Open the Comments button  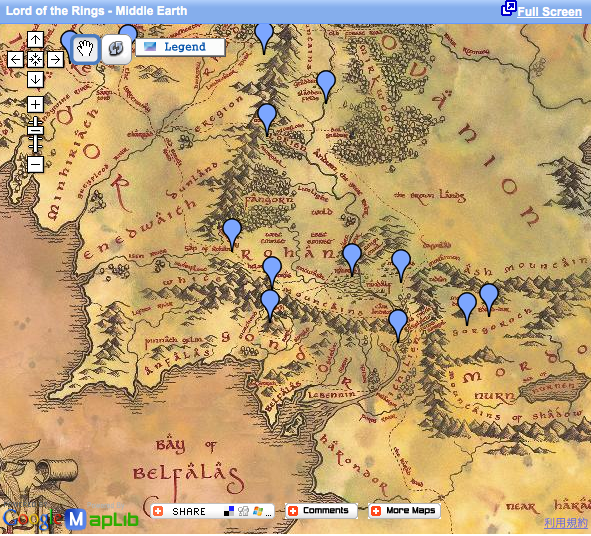click(x=321, y=511)
